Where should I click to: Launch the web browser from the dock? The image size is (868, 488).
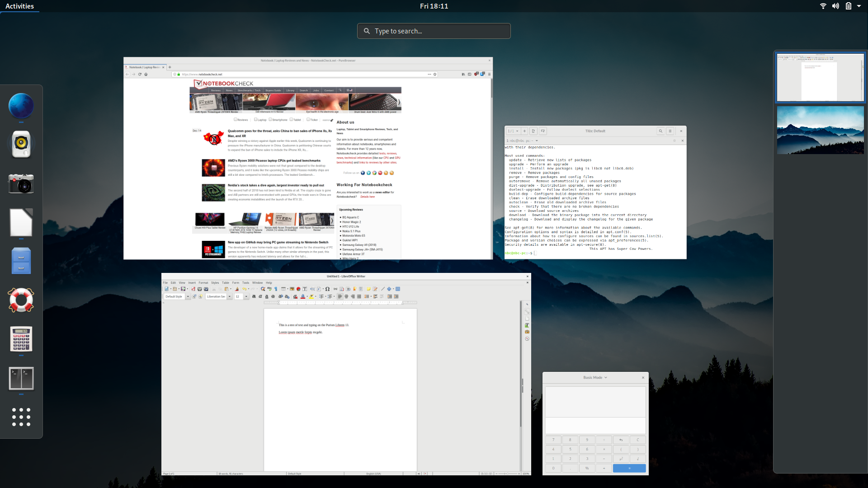[x=21, y=106]
